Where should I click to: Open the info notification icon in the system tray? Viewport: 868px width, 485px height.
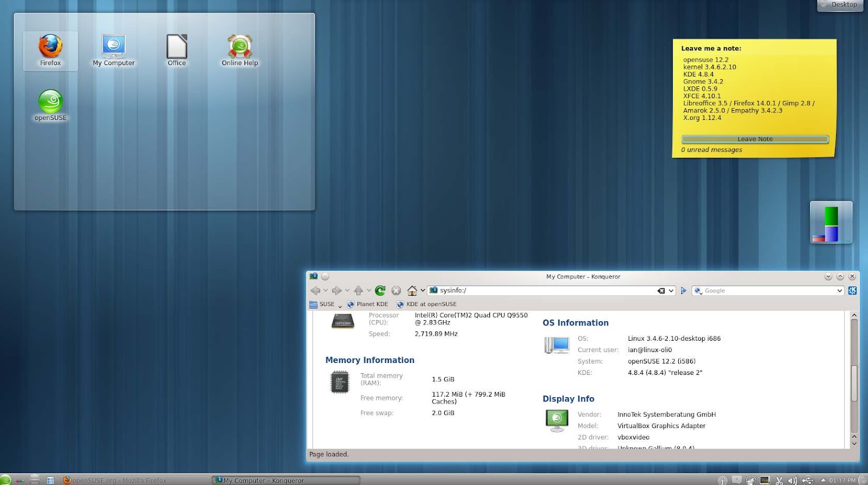[723, 481]
